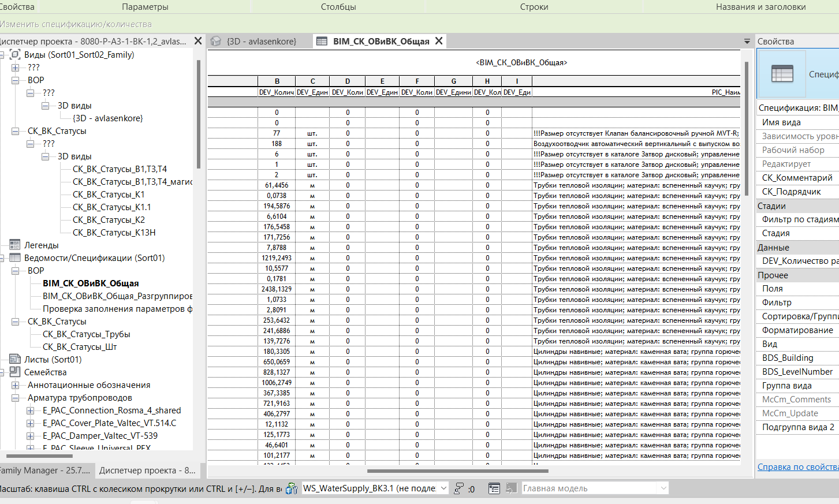Click the cell with value 1219,2493
Screen dimensions: 839x504
click(277, 258)
